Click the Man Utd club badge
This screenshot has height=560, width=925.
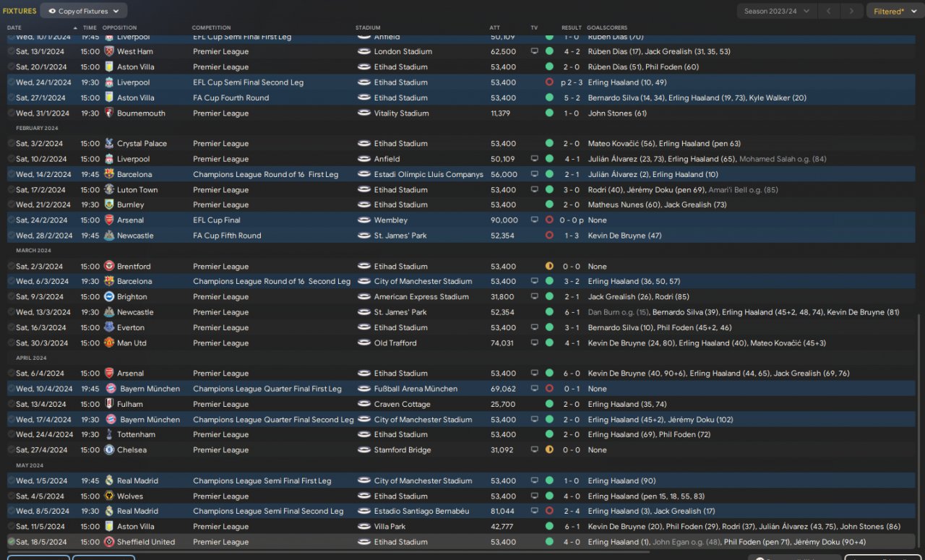point(109,343)
